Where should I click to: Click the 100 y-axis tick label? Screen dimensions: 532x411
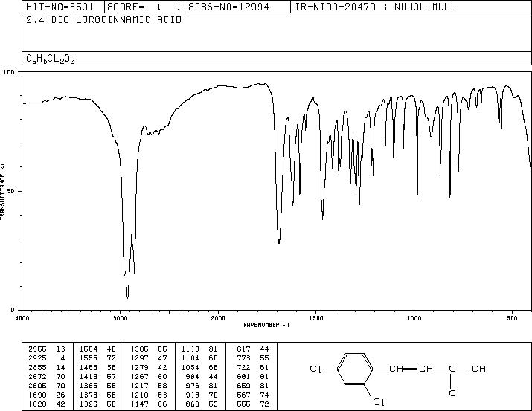(x=9, y=72)
